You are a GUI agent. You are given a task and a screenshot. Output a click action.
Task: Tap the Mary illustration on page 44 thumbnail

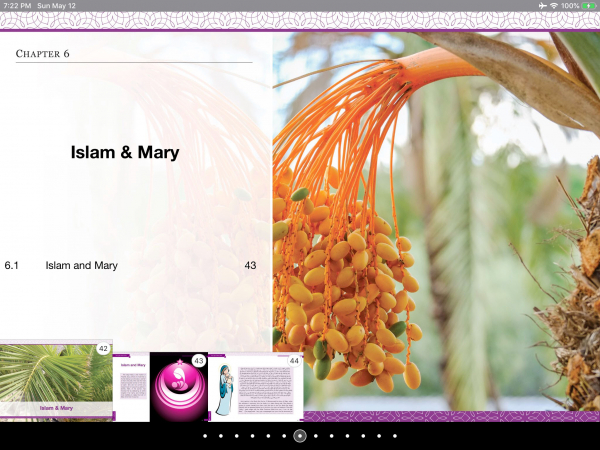(224, 389)
